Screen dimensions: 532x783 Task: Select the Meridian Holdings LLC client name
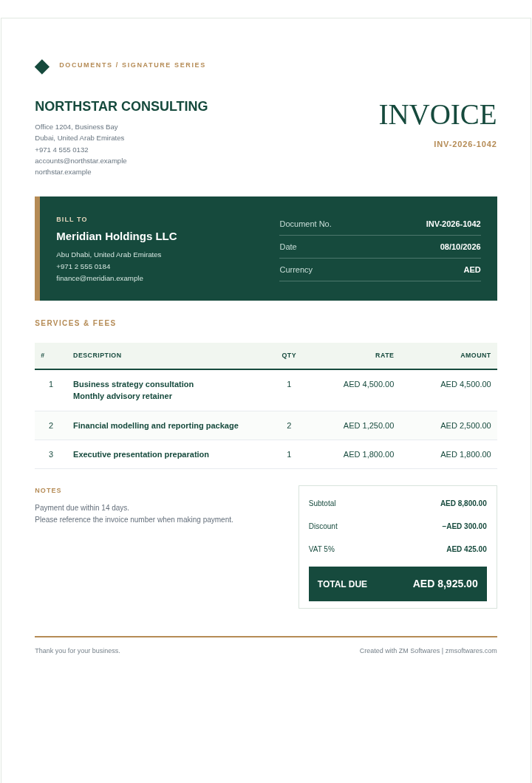[117, 236]
